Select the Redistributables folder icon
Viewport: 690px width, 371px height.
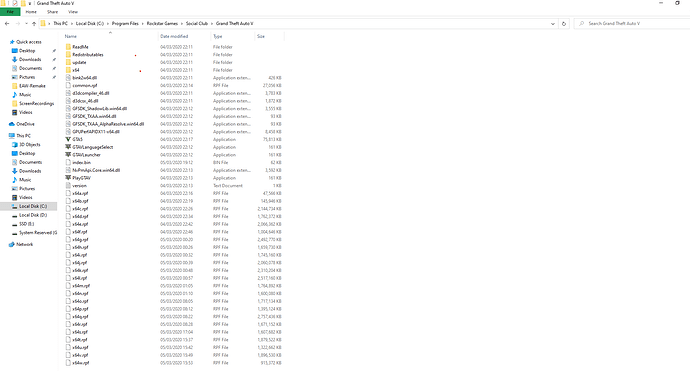[x=68, y=55]
